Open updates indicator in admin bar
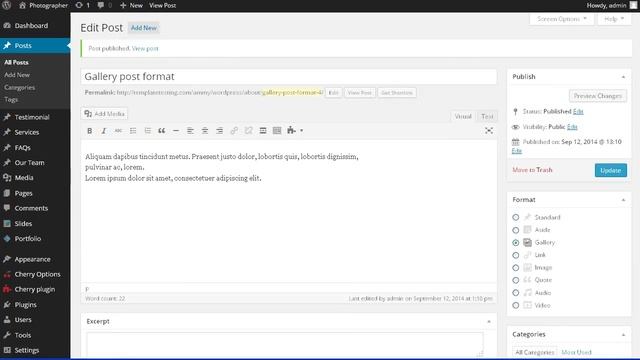Viewport: 640px width, 360px height. pos(82,5)
